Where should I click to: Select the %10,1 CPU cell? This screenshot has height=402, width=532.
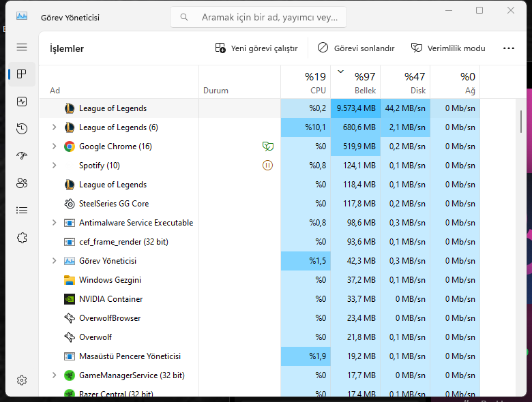coord(306,127)
